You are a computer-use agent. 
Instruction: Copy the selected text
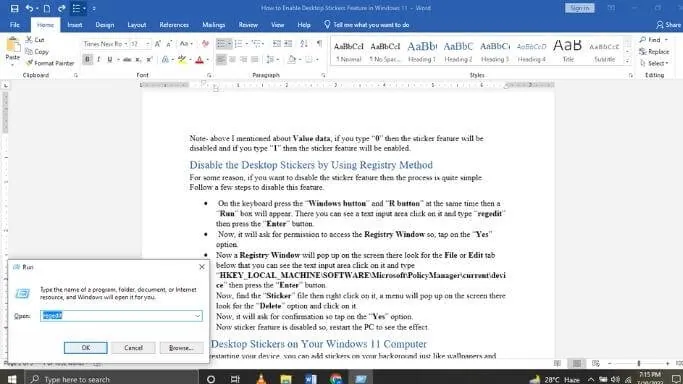click(37, 51)
